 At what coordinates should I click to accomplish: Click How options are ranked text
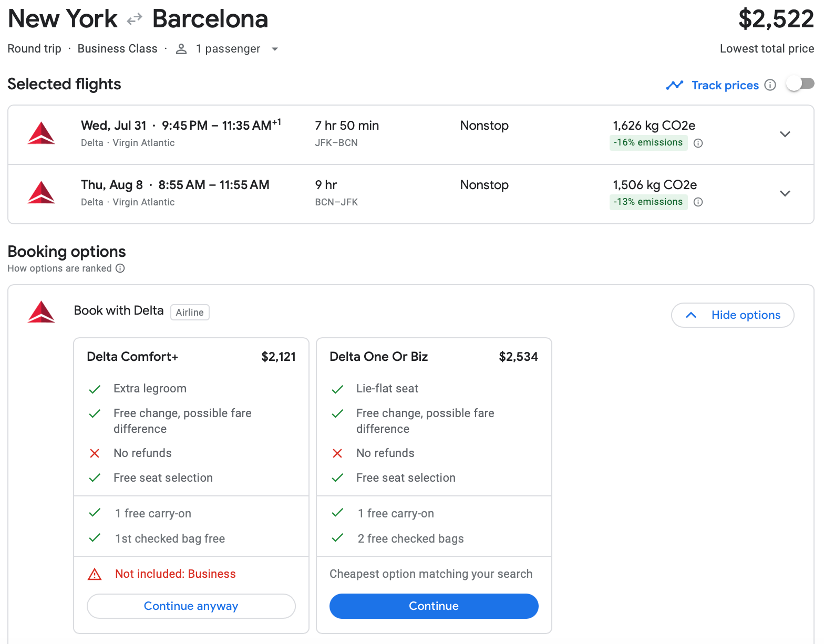pos(59,268)
